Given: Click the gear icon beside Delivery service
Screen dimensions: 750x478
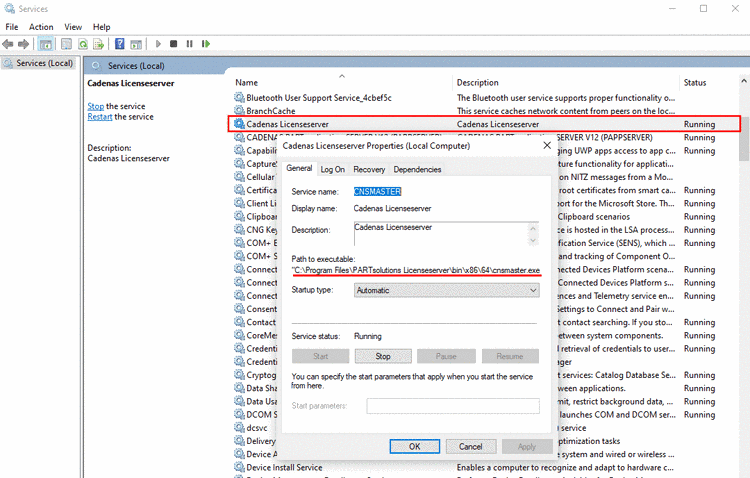Looking at the screenshot, I should [239, 441].
